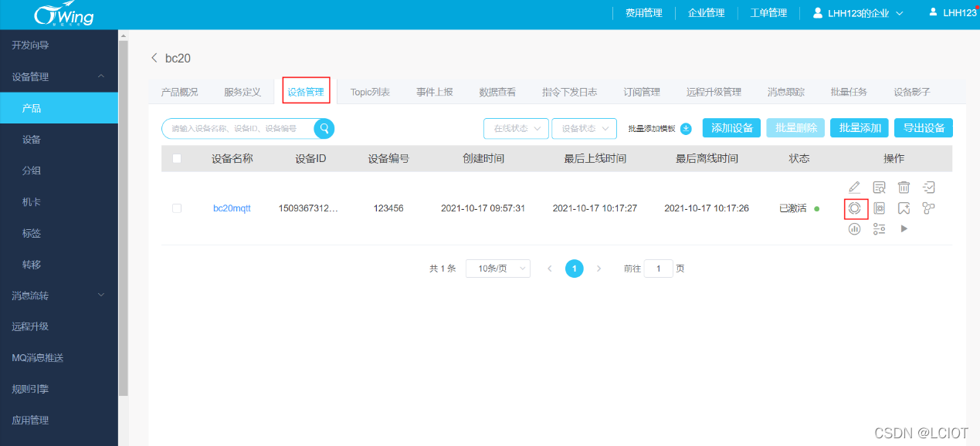Click the settings sliders icon in operations
This screenshot has width=980, height=446.
tap(879, 228)
